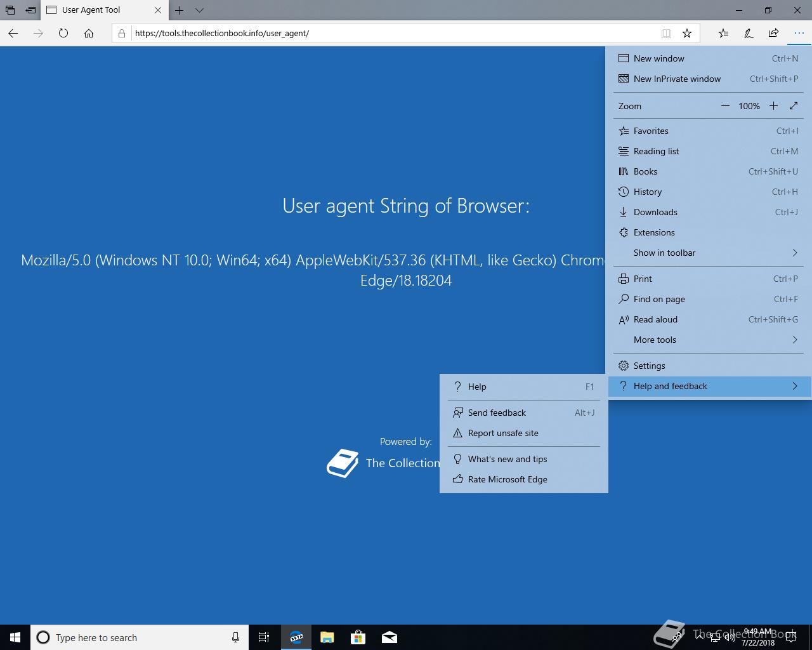
Task: Open File Explorer from taskbar
Action: point(327,637)
